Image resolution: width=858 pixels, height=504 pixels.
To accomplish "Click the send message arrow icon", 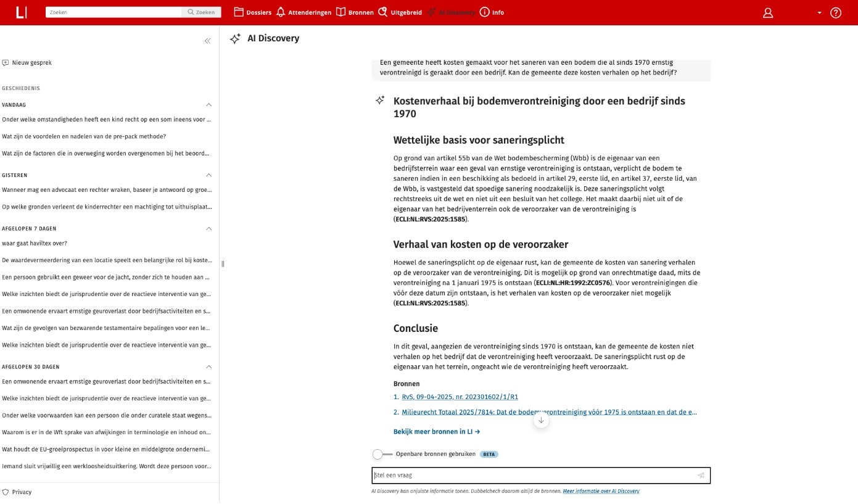I will [701, 476].
